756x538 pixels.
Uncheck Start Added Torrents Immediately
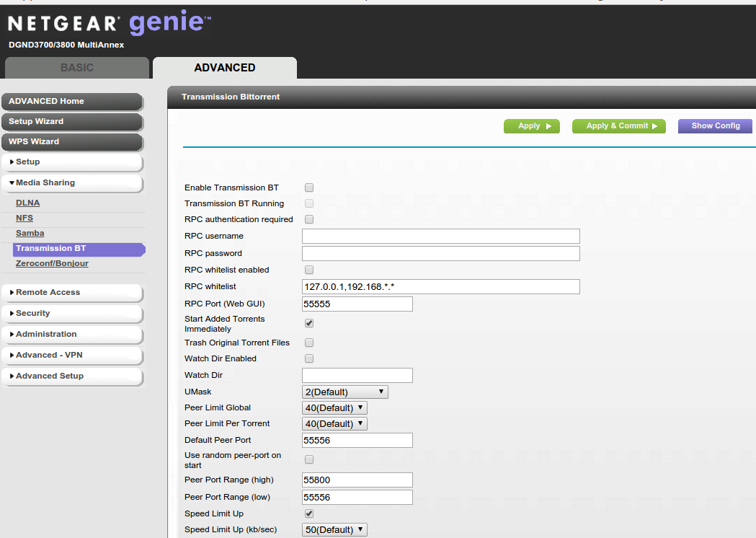tap(309, 323)
